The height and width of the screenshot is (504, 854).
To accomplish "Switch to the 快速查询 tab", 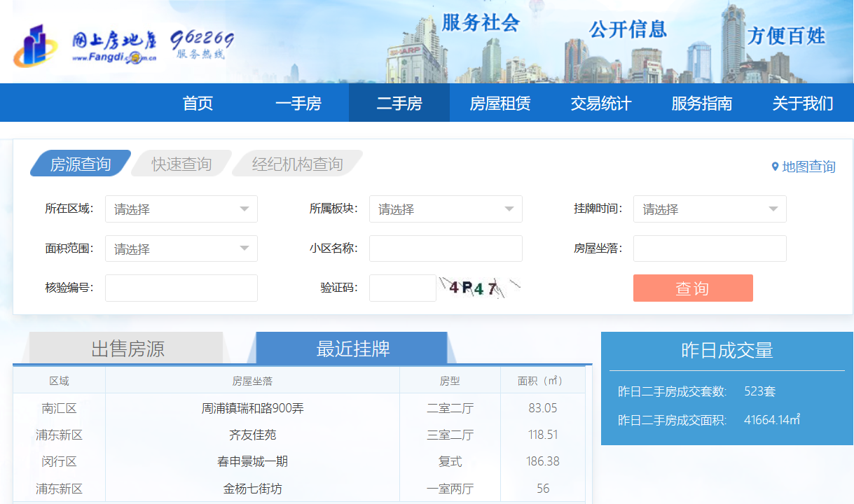I will 181,164.
